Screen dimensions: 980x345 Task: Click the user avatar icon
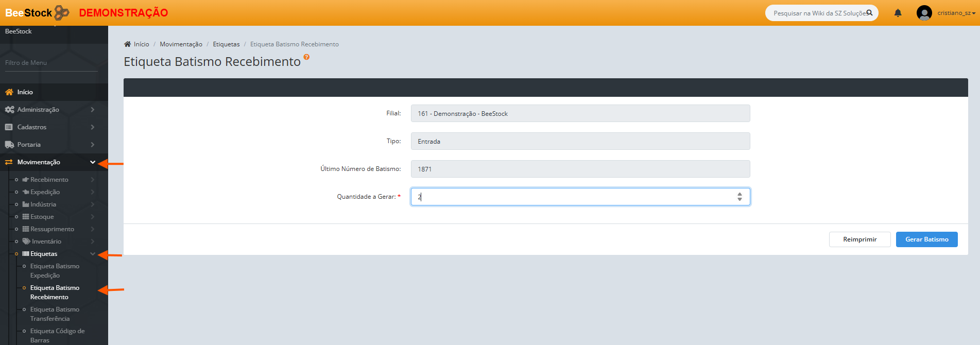[924, 13]
